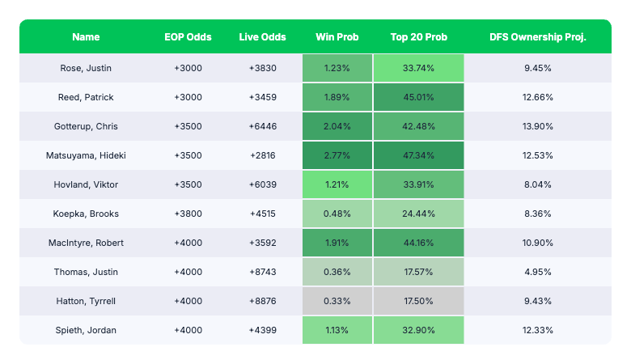Click the Thomas, Justin name cell

[x=85, y=272]
